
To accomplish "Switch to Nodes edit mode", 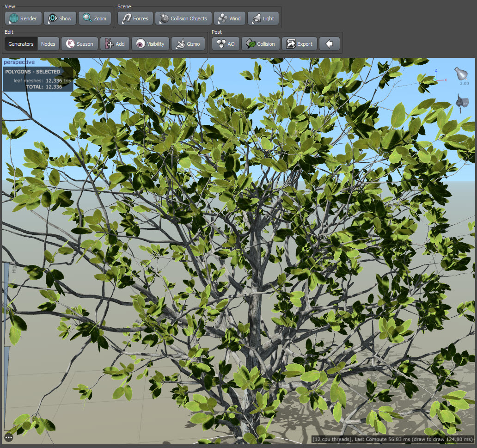I will coord(49,44).
